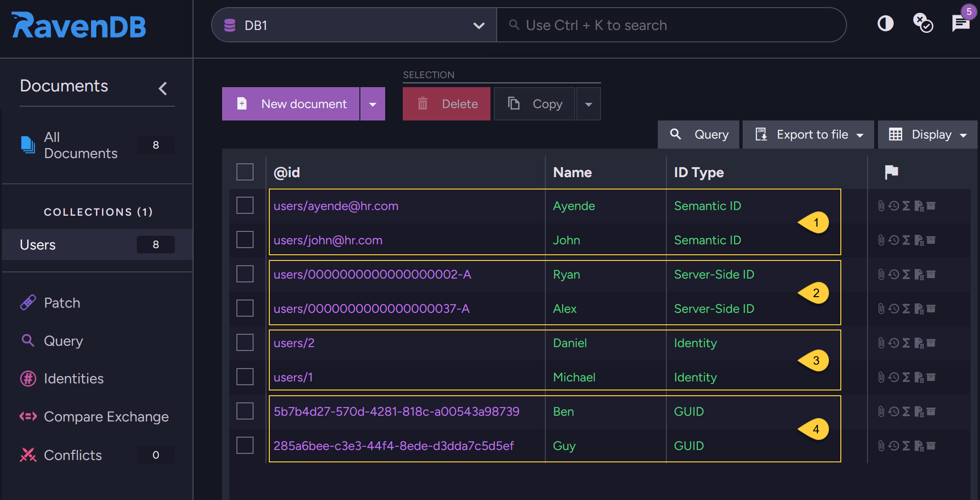Click the RavenDB logo
The height and width of the screenshot is (500, 980).
point(79,25)
